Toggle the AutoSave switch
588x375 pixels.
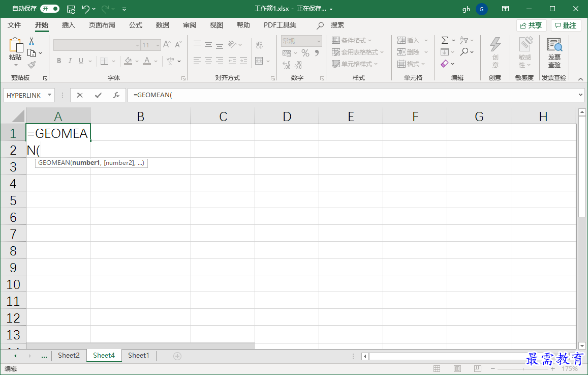click(x=50, y=9)
